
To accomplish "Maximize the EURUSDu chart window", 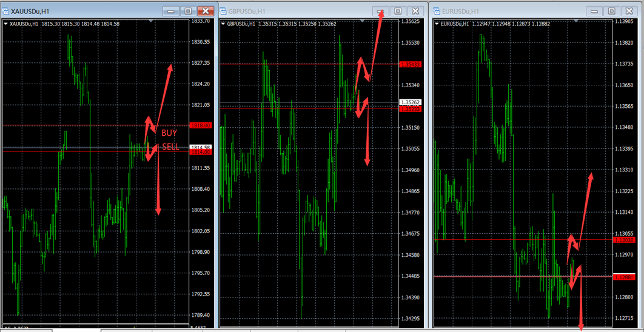I will tap(612, 11).
